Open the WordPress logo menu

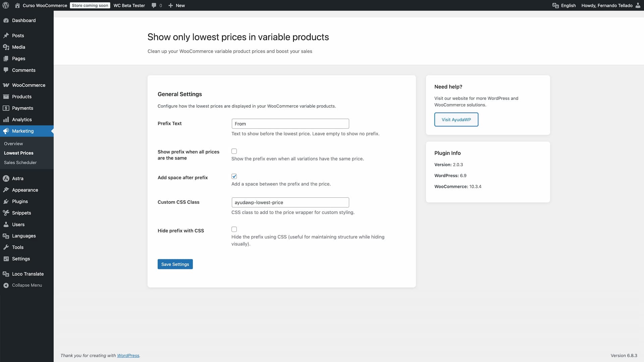[5, 5]
